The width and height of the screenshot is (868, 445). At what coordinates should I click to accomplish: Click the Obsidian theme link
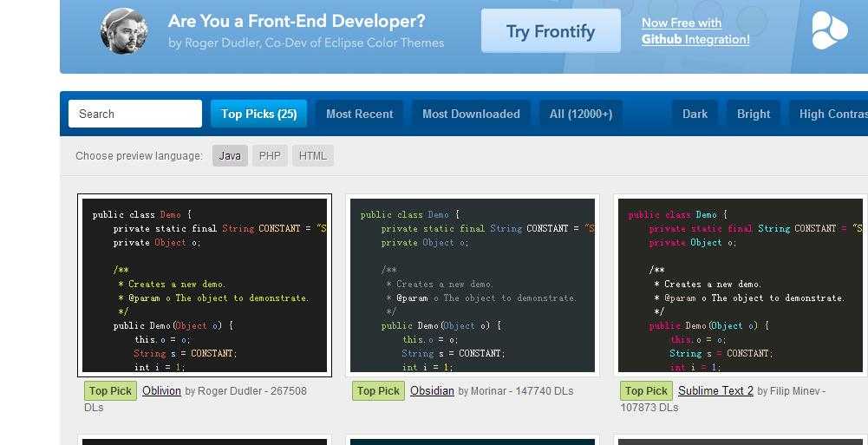tap(432, 390)
